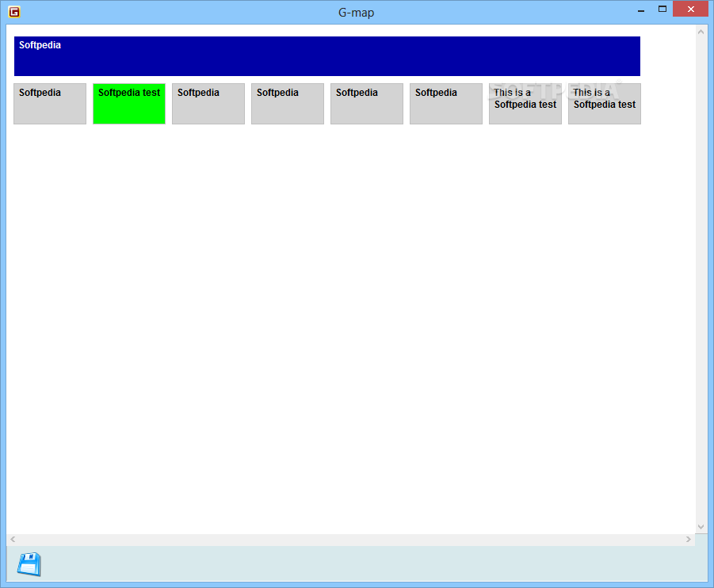
Task: Click the left arrow of horizontal scrollbar
Action: click(x=13, y=540)
